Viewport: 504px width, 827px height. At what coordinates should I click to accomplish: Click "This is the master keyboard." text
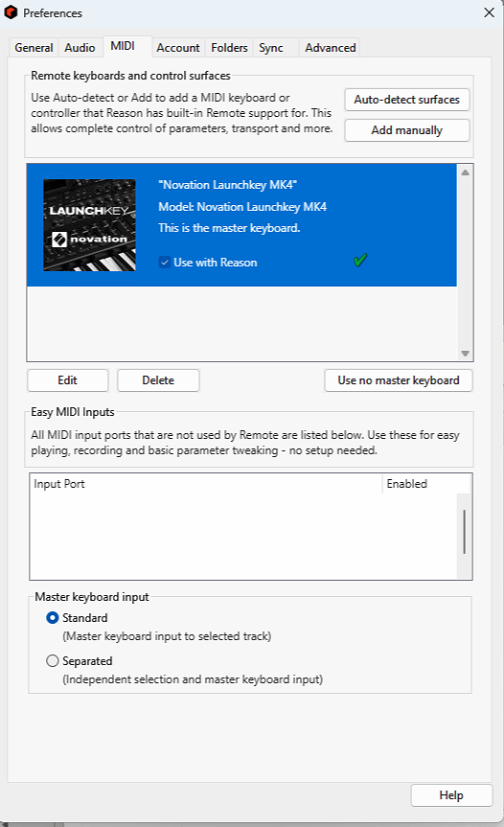pos(229,228)
